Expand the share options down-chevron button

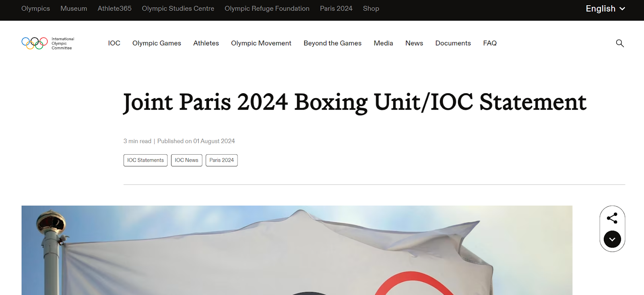click(x=612, y=239)
